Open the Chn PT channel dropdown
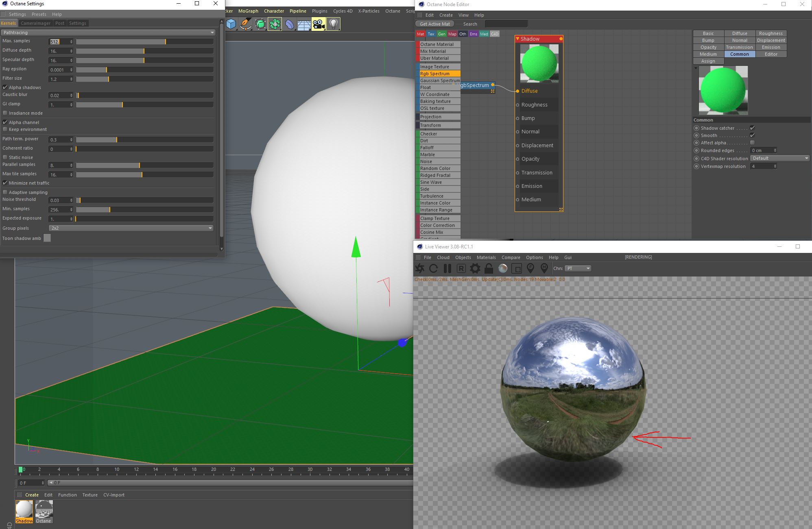This screenshot has height=529, width=812. [578, 268]
